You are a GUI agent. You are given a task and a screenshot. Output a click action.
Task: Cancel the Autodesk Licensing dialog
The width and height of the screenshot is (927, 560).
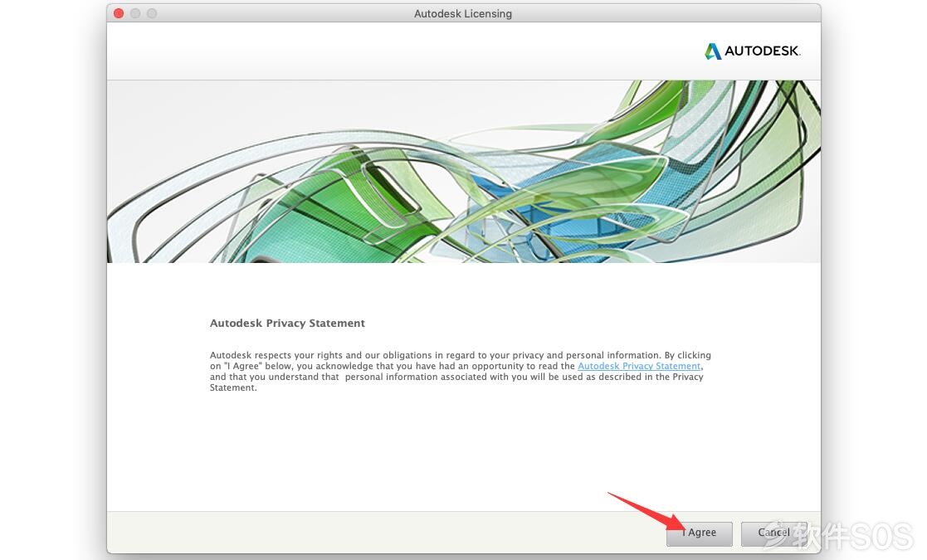tap(773, 533)
